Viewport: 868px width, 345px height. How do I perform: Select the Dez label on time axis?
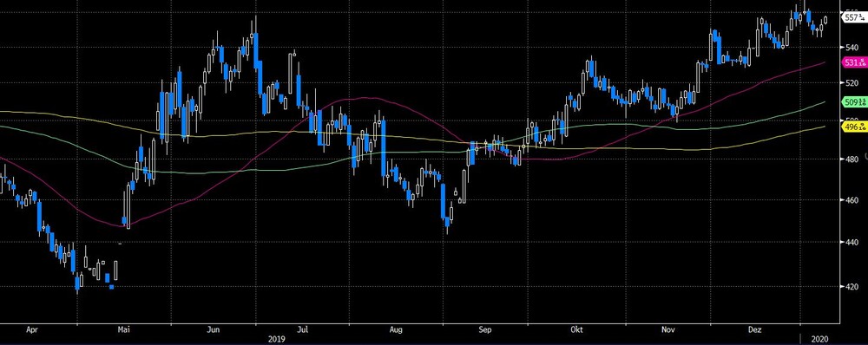[x=755, y=330]
